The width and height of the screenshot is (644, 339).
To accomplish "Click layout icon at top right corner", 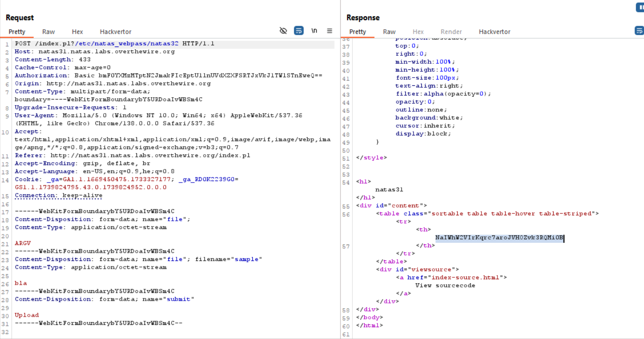I will tap(640, 7).
